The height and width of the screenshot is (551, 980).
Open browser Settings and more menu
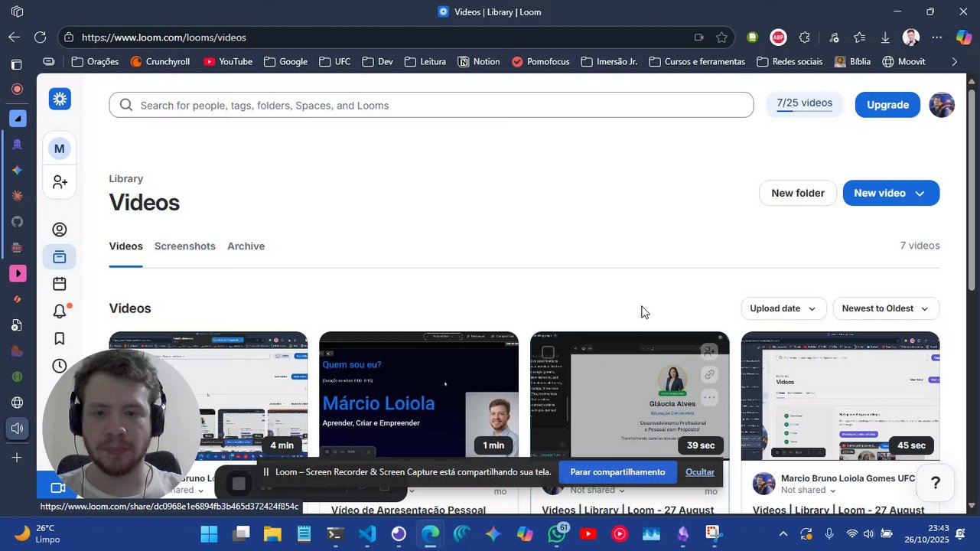[937, 37]
